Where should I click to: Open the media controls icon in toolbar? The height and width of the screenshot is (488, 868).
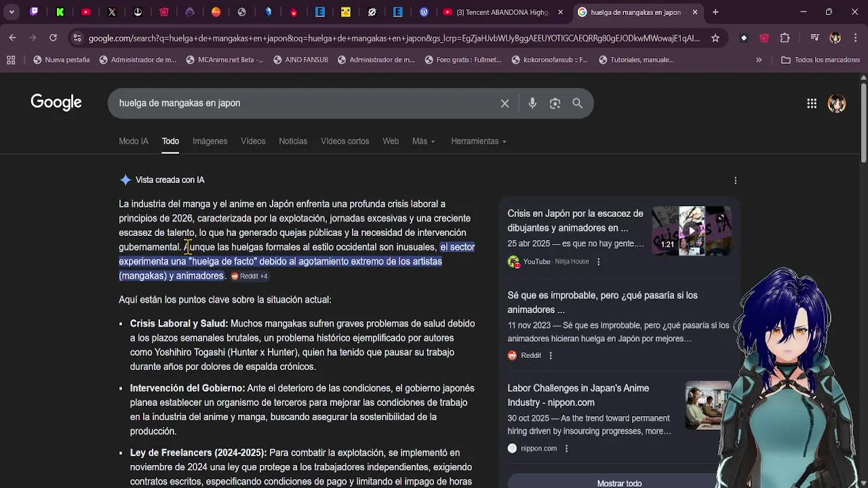(x=814, y=38)
